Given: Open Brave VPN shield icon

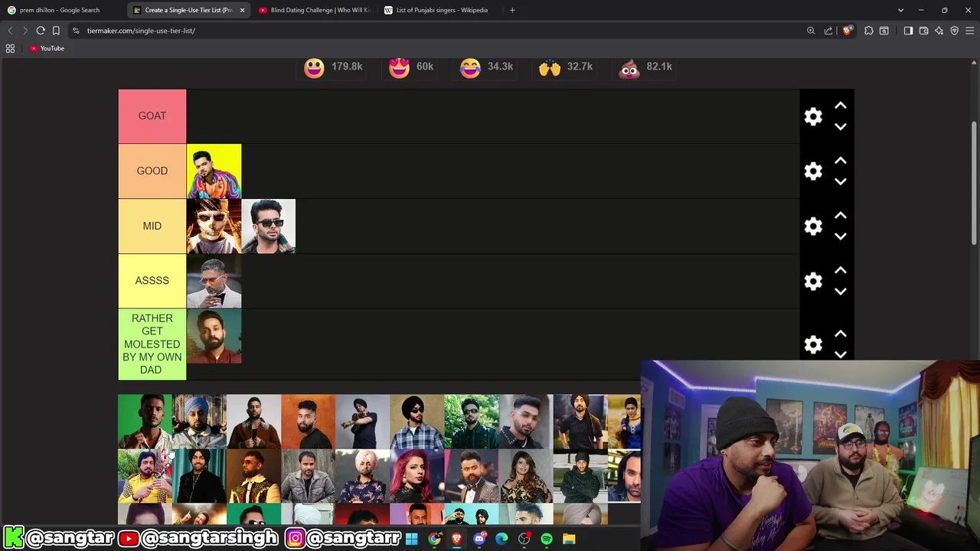Looking at the screenshot, I should (x=954, y=31).
